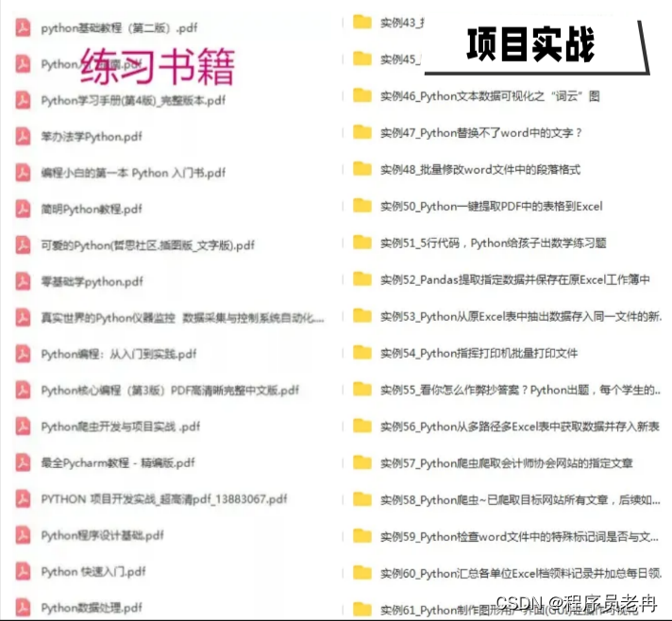Click folder icon of 实例54_Python指挥打印机批量打印文件

pos(362,353)
